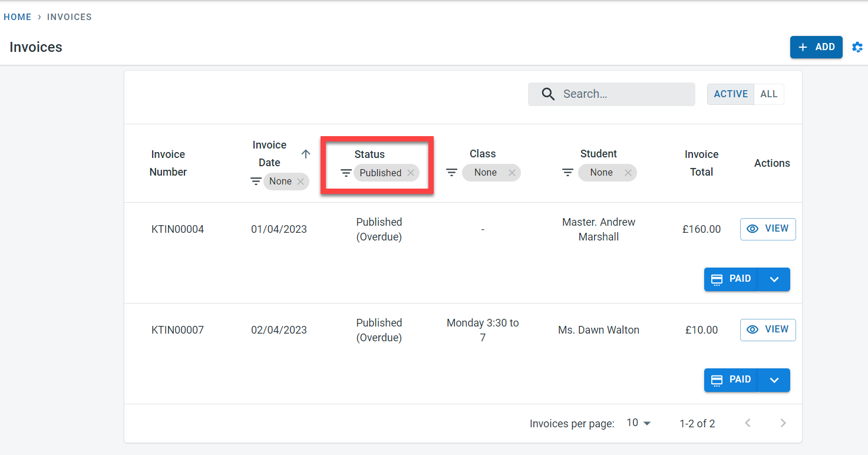Go to Home breadcrumb link
Screen dimensions: 868x455
click(x=18, y=17)
